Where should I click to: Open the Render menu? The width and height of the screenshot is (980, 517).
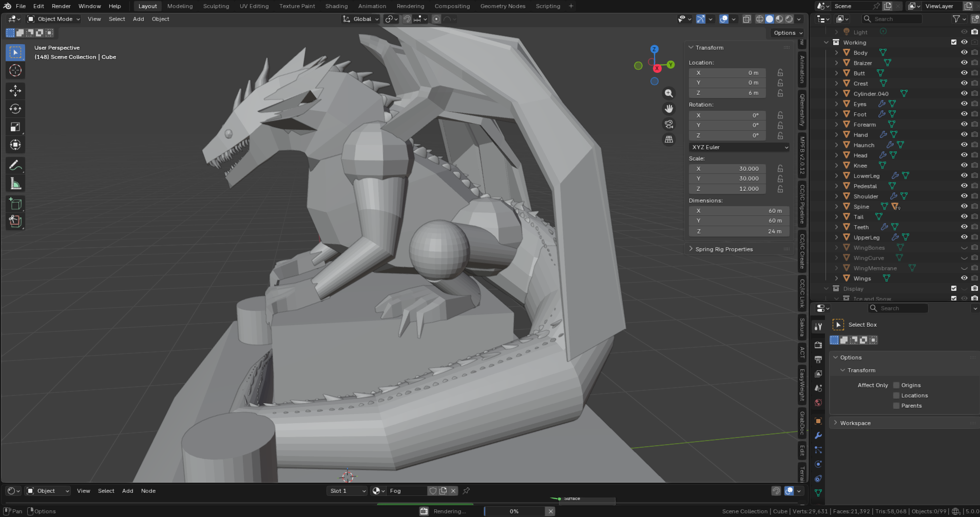(x=61, y=6)
